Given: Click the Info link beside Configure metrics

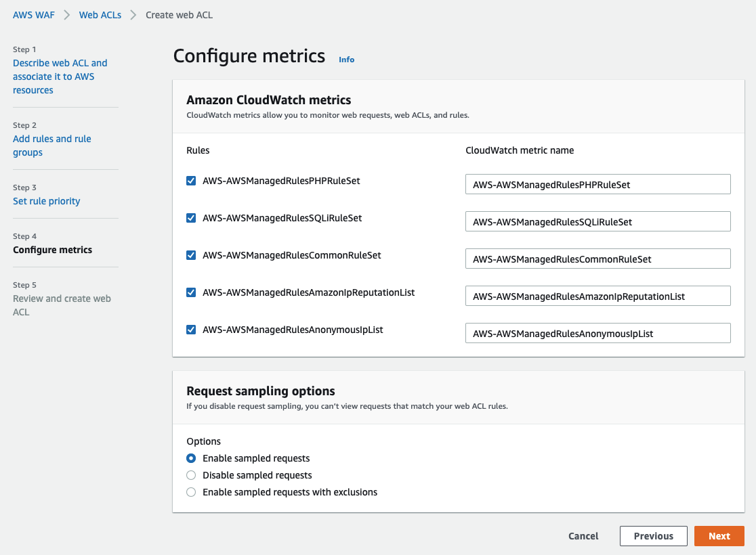Looking at the screenshot, I should click(x=346, y=60).
